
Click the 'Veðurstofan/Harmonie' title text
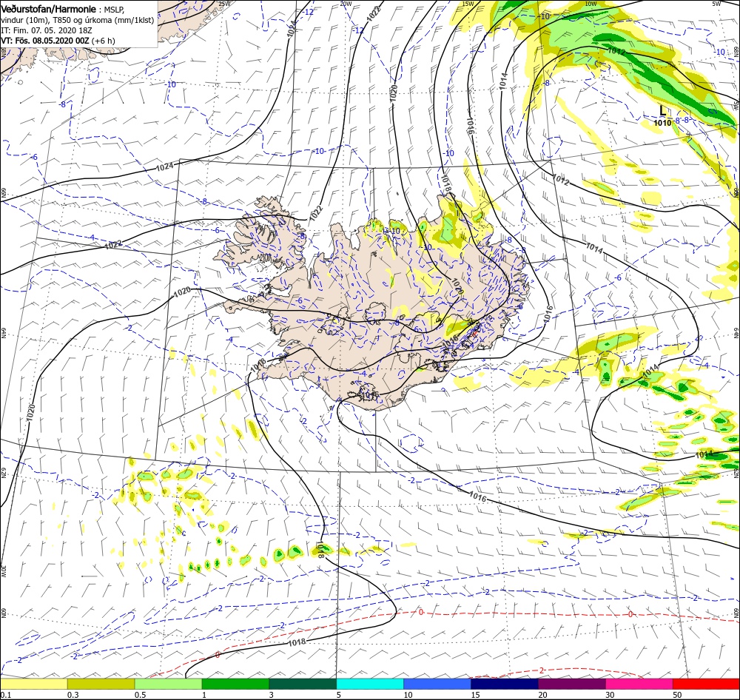(x=49, y=9)
